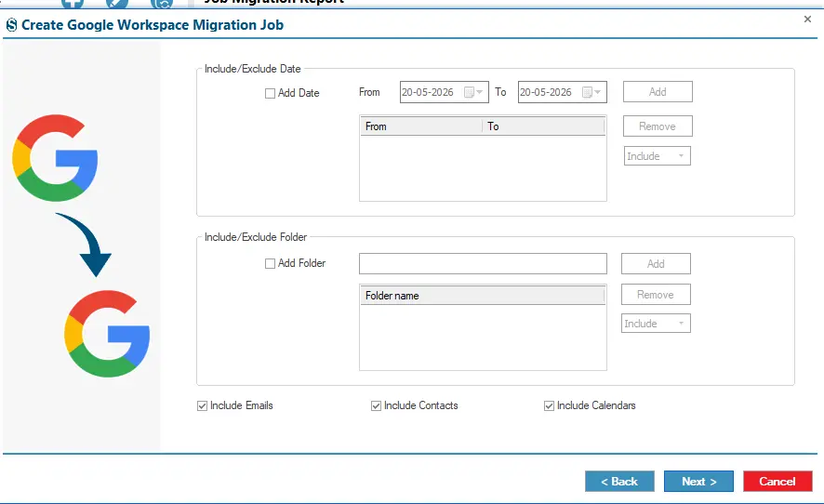Click the folder name input field
Screen dimensions: 824x504
tap(483, 264)
